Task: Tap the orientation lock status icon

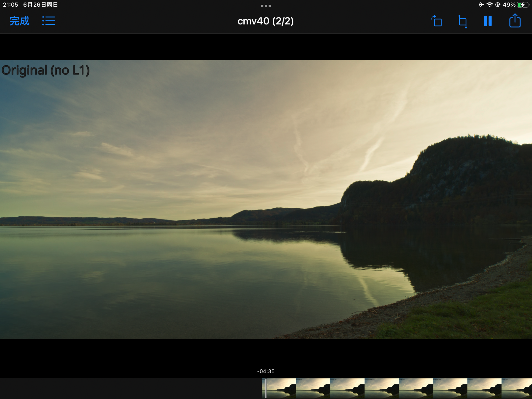Action: pyautogui.click(x=498, y=5)
